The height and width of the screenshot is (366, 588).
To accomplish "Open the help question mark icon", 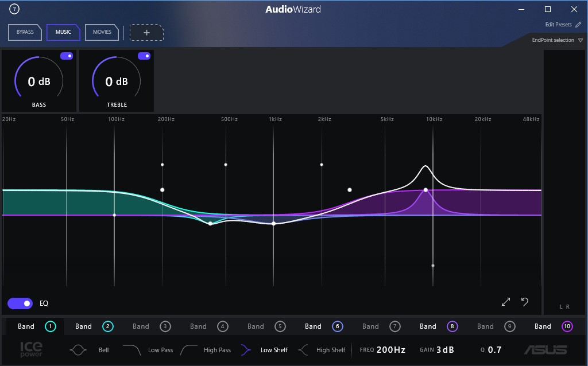I will (x=14, y=9).
